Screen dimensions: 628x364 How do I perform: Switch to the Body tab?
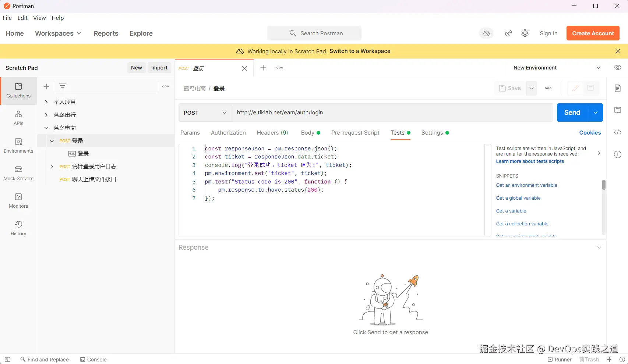[x=310, y=133]
